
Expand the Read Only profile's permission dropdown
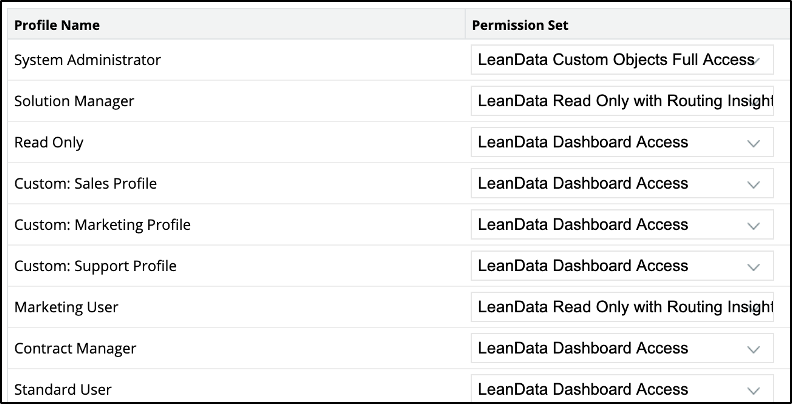tap(622, 142)
